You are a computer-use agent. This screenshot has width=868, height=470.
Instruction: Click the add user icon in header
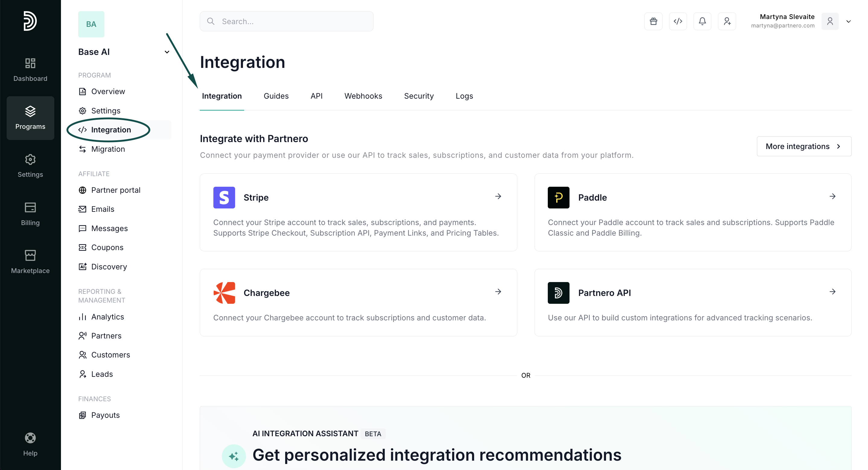[x=727, y=21]
